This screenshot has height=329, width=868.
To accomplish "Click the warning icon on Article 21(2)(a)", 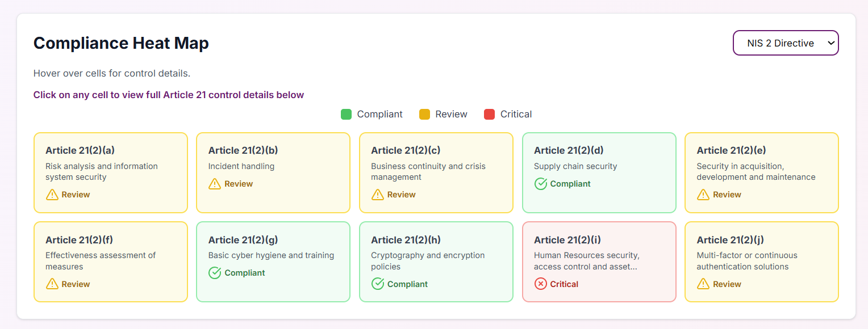I will [x=52, y=195].
